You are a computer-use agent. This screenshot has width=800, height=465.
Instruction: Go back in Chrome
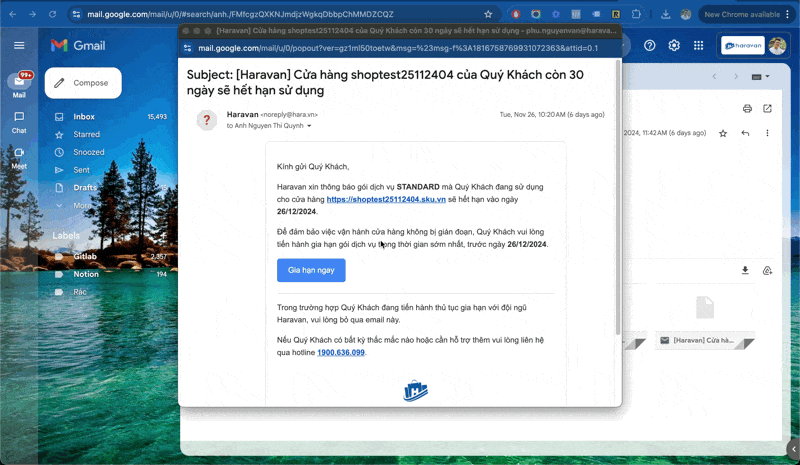pos(13,14)
